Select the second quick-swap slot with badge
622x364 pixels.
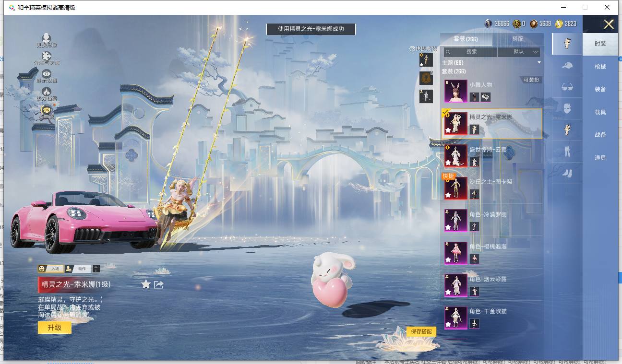tap(426, 78)
